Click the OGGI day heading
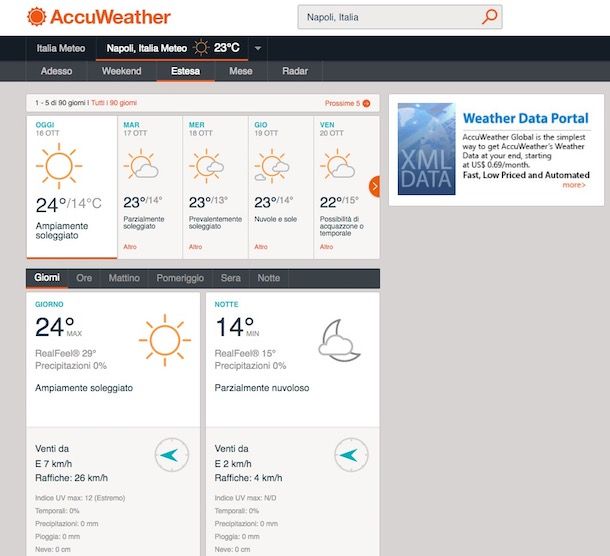This screenshot has width=610, height=556. (45, 125)
